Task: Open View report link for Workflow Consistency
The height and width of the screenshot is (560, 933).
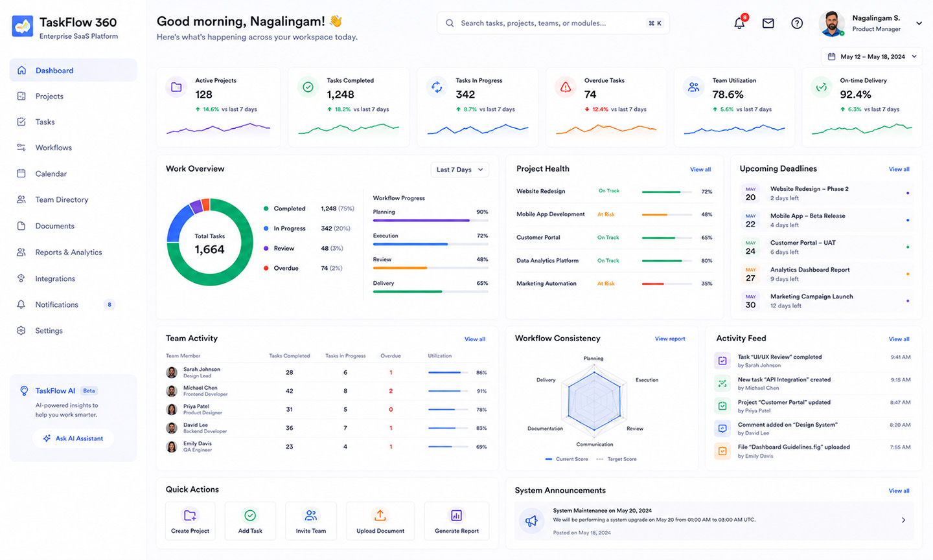Action: tap(670, 339)
